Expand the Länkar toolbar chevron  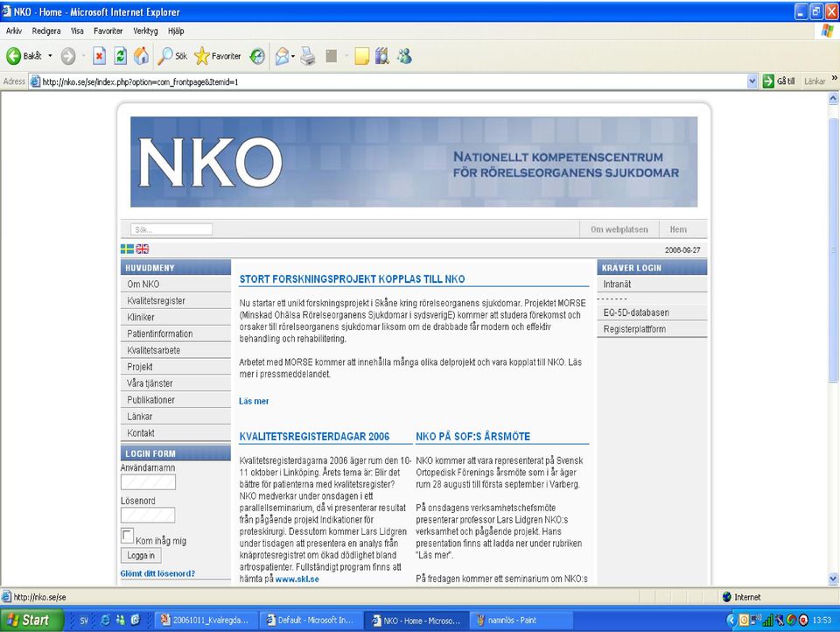tap(834, 78)
